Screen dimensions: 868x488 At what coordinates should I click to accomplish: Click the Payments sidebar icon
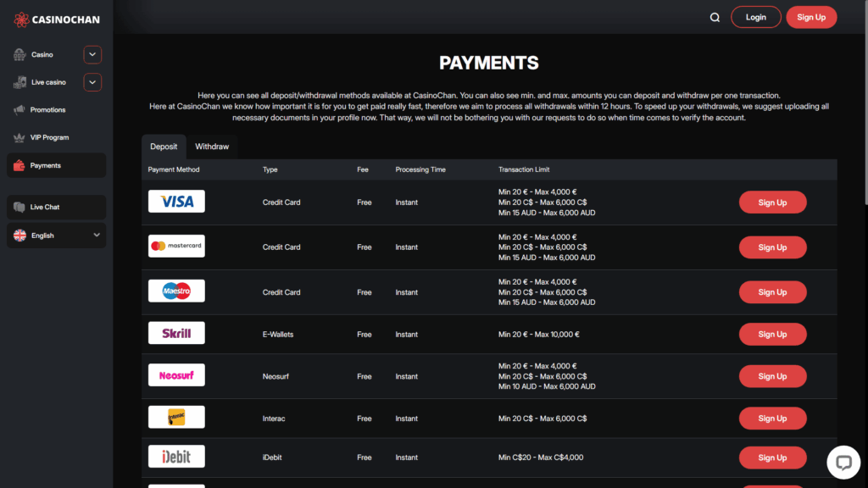18,165
